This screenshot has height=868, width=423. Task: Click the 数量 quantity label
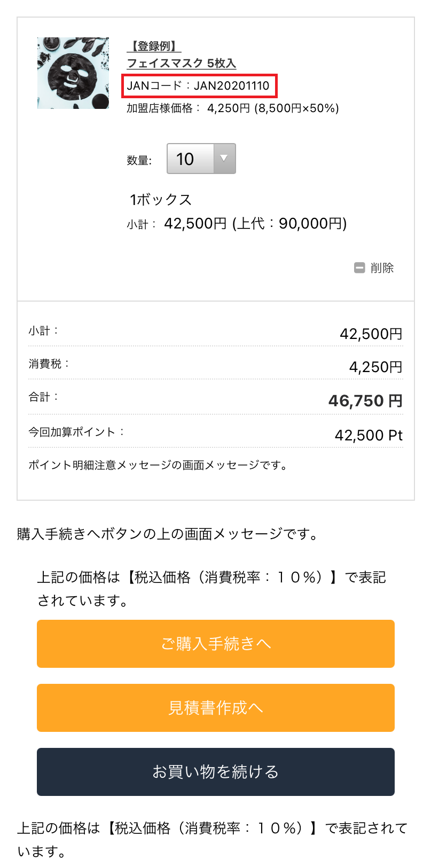[x=139, y=160]
